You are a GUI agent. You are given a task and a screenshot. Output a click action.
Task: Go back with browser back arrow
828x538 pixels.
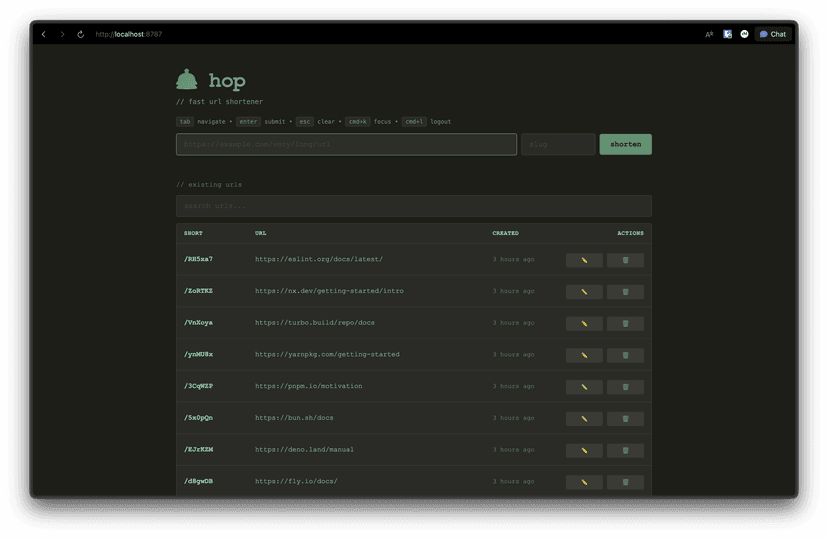pyautogui.click(x=43, y=34)
